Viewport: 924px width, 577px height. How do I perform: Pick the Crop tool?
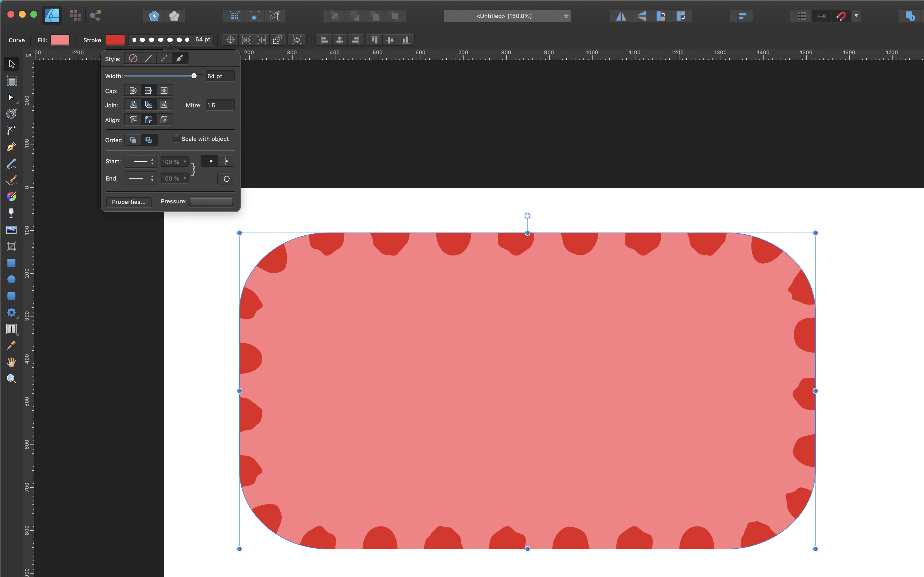pos(11,246)
